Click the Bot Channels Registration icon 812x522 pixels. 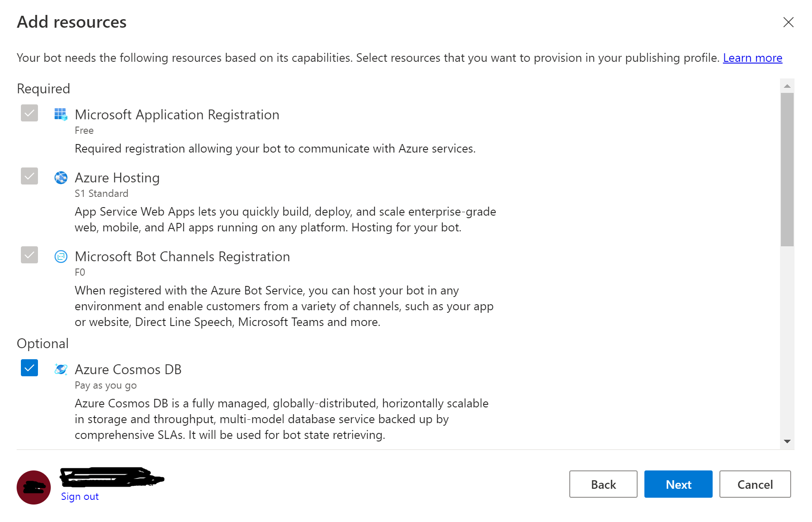[x=61, y=256]
